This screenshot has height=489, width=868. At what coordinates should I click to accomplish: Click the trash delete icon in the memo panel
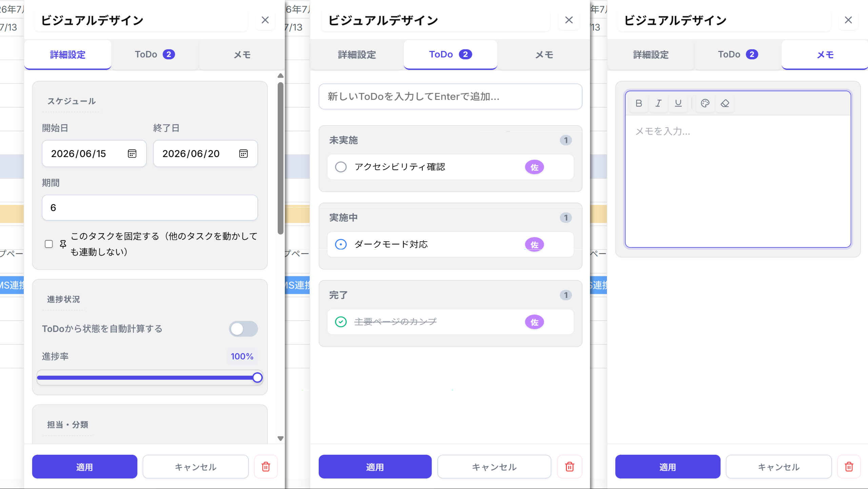[x=849, y=467]
